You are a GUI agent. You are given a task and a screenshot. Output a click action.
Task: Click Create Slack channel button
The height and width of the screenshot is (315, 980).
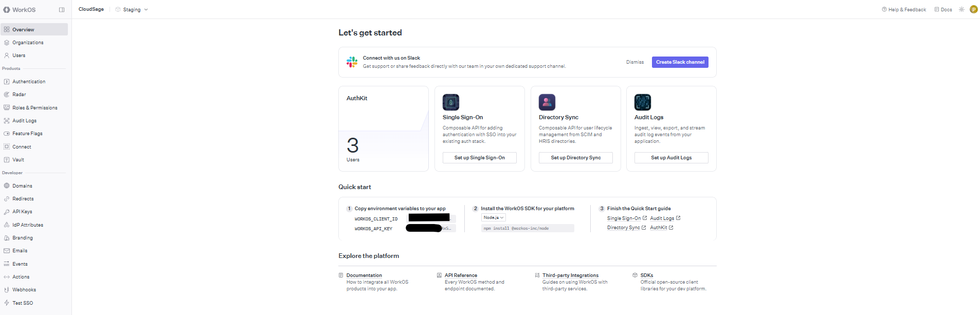680,62
